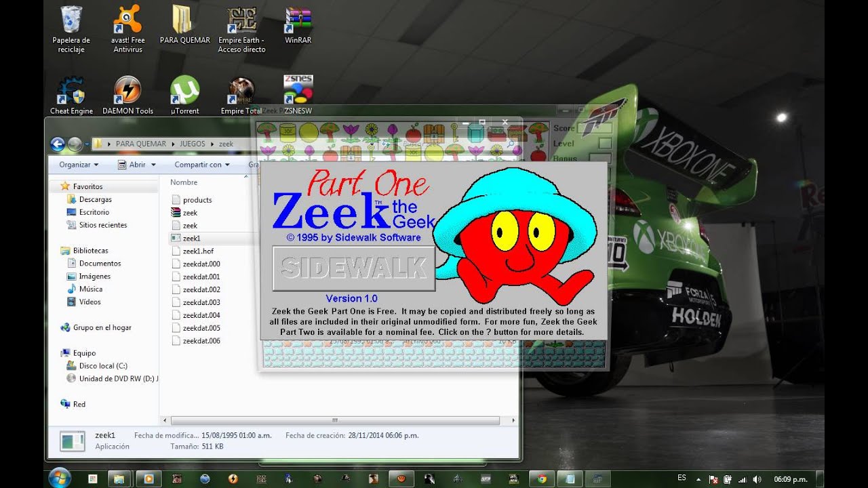This screenshot has width=868, height=488.
Task: Open the Windows Start menu
Action: click(60, 478)
